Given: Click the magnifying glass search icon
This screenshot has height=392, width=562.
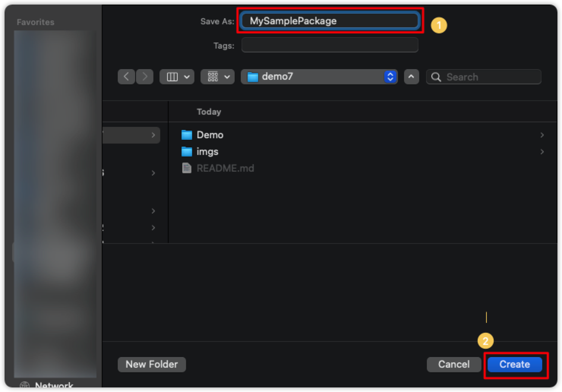Looking at the screenshot, I should (x=436, y=77).
